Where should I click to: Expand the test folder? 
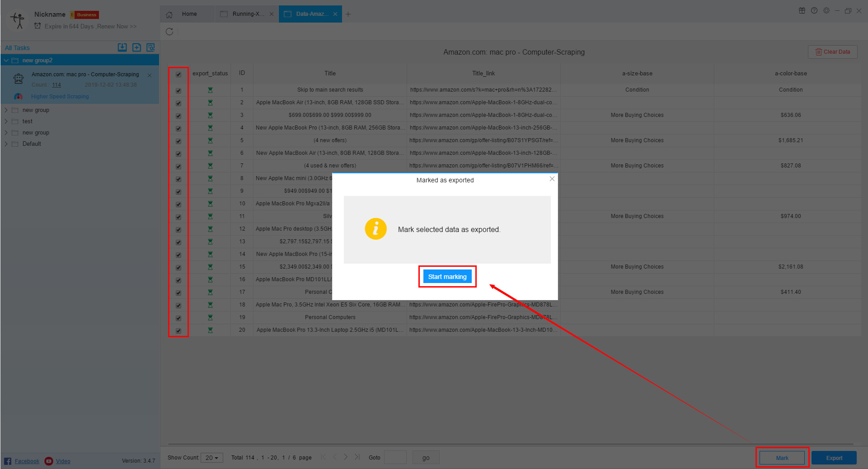point(6,121)
